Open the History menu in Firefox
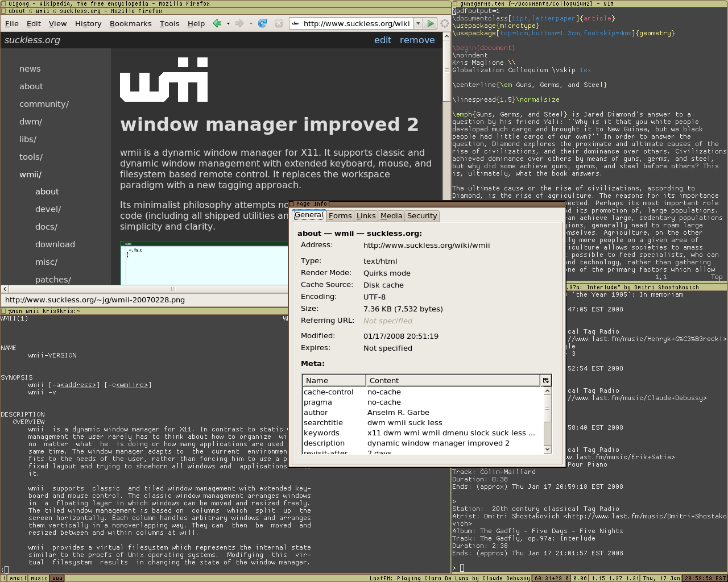 tap(88, 23)
